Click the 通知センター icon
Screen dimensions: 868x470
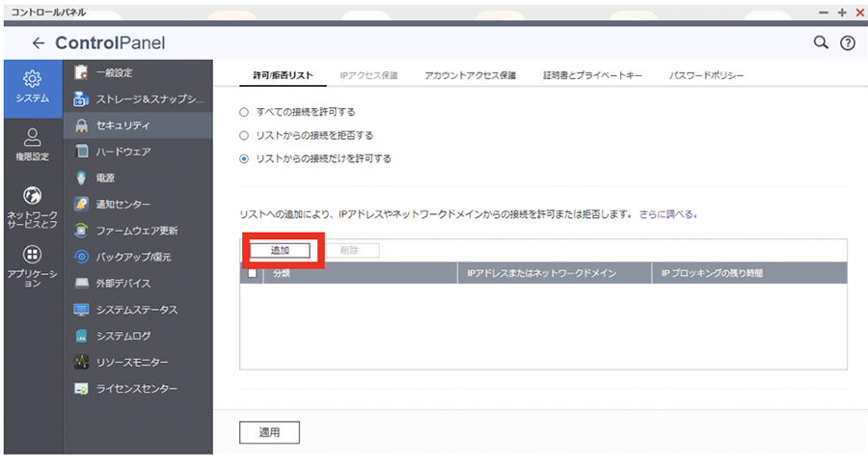pyautogui.click(x=81, y=204)
